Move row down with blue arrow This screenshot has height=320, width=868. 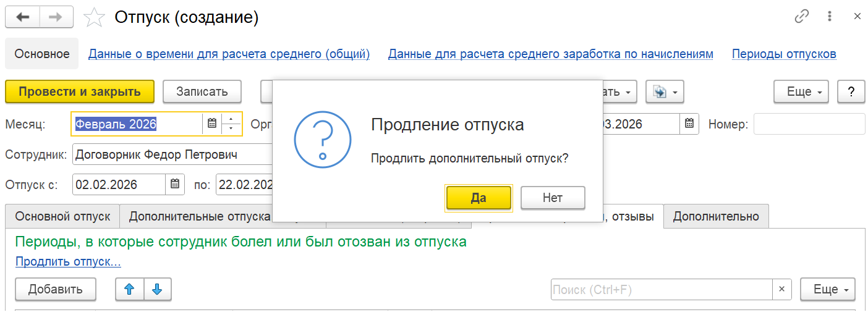157,289
